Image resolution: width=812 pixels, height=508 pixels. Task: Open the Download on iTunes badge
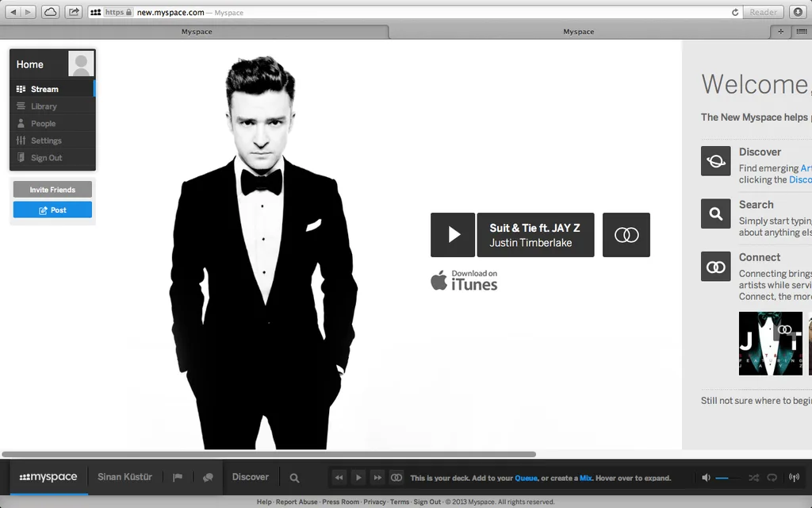point(464,280)
